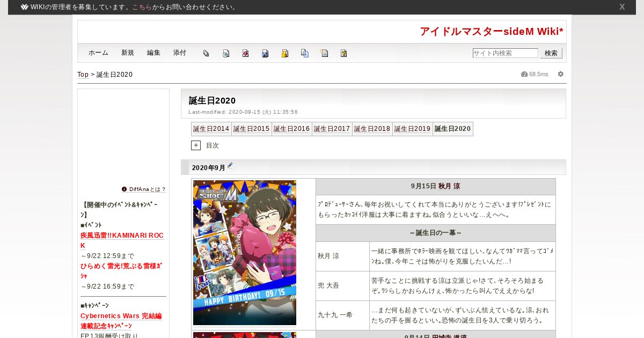Click the copy page icon in toolbar
The image size is (644, 338).
click(x=206, y=53)
